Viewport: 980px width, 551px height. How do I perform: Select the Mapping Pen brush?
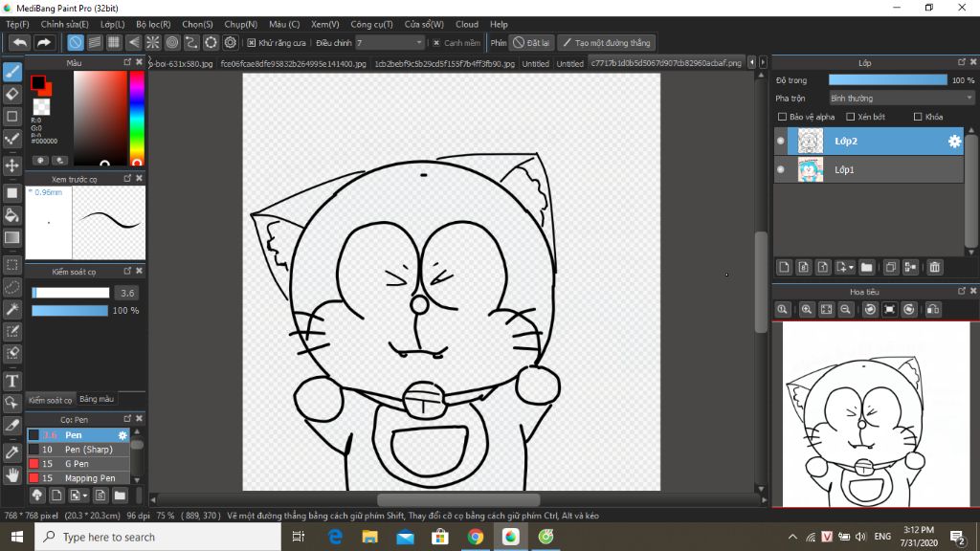click(x=78, y=478)
